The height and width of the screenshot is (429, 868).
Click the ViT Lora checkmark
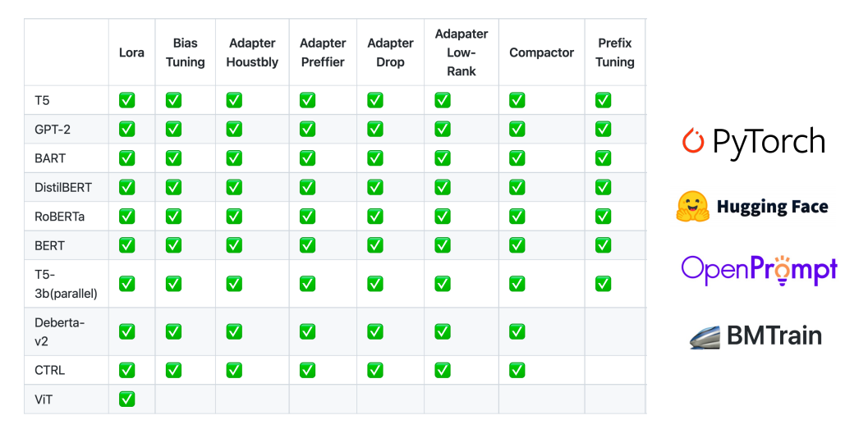pyautogui.click(x=126, y=399)
